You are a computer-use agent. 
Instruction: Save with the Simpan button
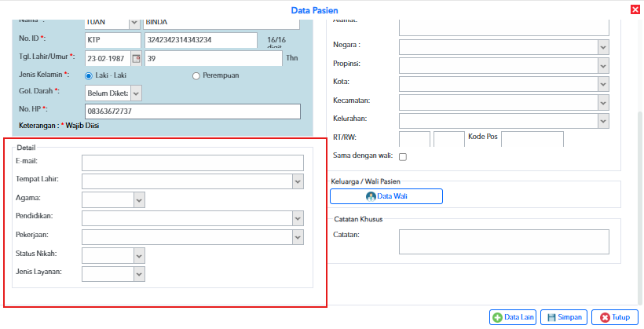[564, 317]
